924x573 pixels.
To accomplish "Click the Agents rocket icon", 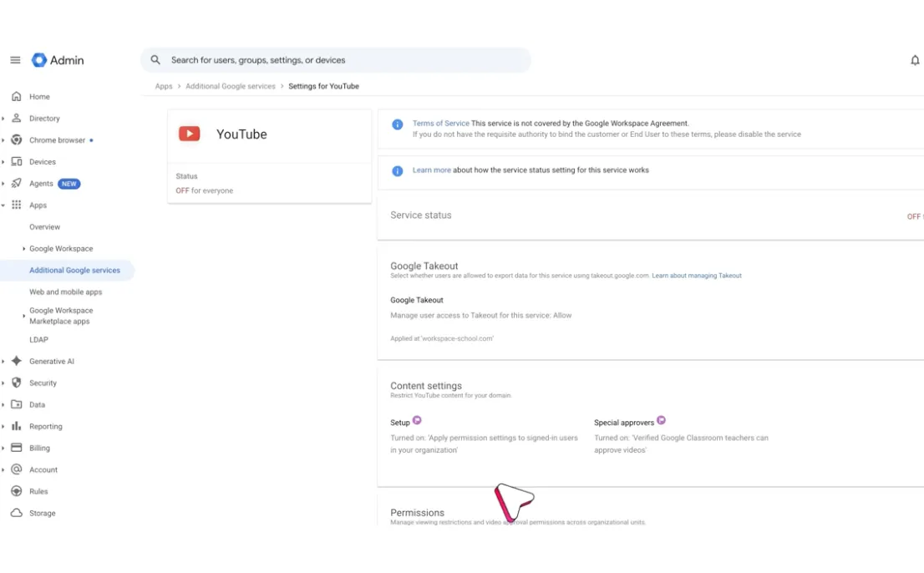I will pos(17,183).
